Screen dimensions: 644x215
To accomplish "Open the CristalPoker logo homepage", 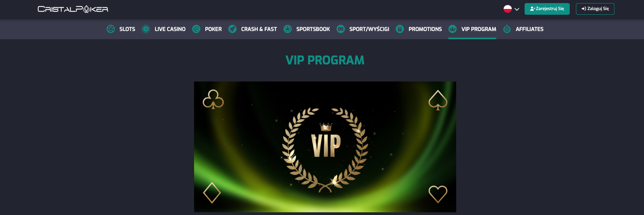I will click(73, 9).
